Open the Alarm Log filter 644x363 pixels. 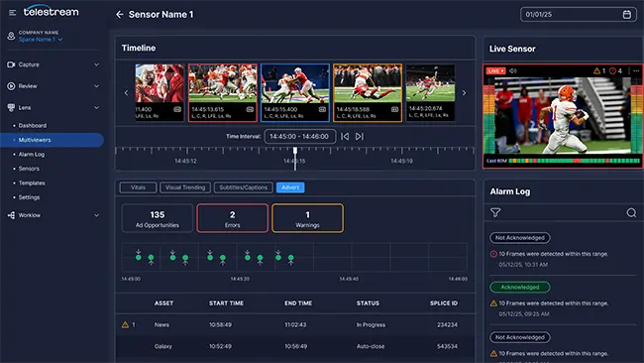click(x=495, y=212)
